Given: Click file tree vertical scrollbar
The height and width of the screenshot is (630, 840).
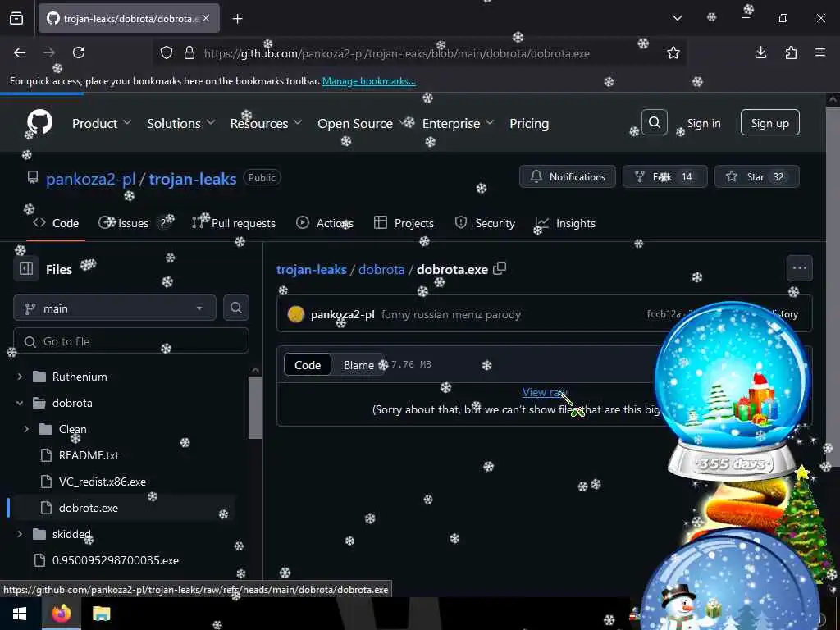Looking at the screenshot, I should click(256, 407).
